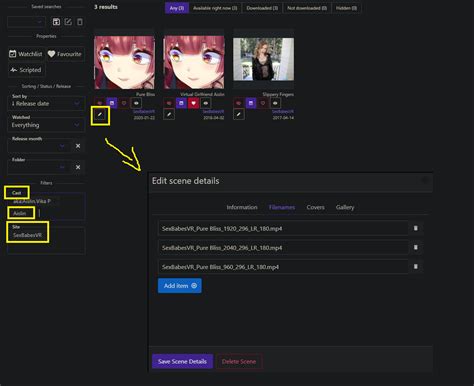Open the Release month dropdown
This screenshot has height=386, width=474.
point(39,146)
